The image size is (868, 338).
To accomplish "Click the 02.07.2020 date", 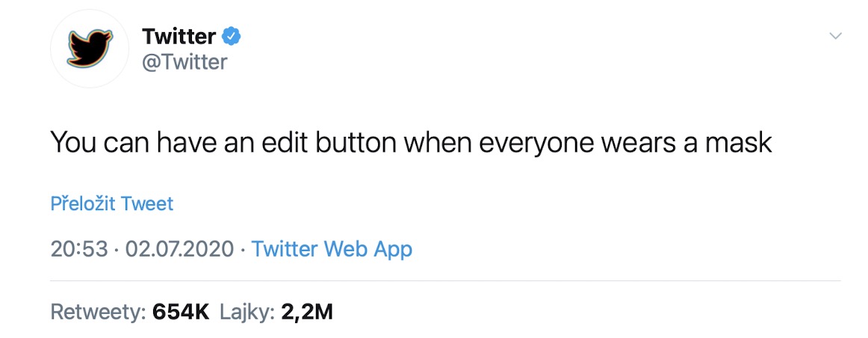I will click(x=179, y=249).
